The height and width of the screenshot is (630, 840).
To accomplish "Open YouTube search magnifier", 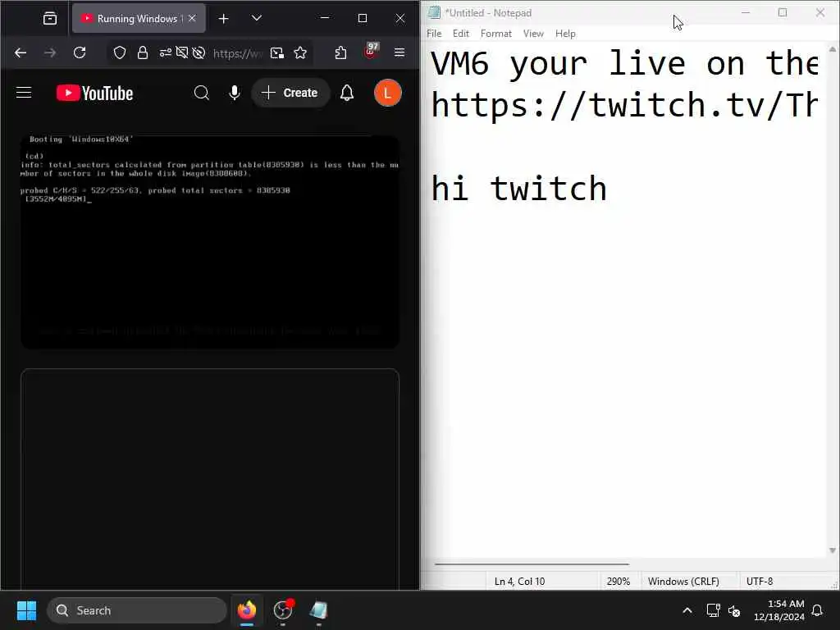I will 202,93.
